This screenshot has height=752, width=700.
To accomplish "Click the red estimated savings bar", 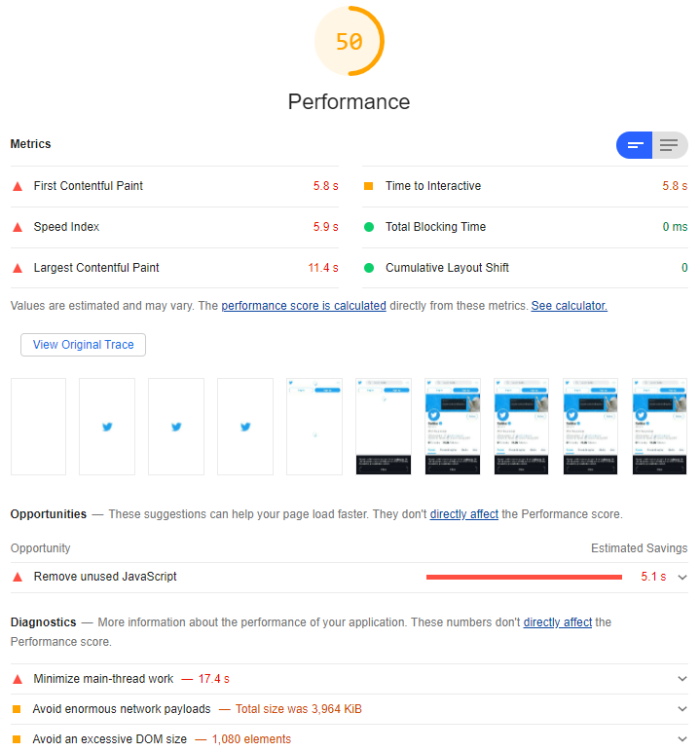I will tap(524, 577).
